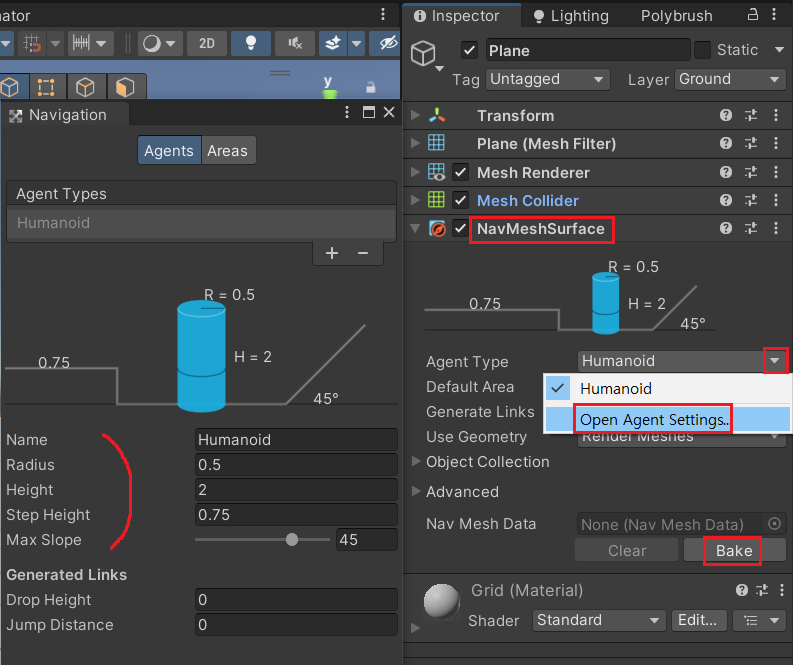Click the Radius input field
The height and width of the screenshot is (665, 793).
296,465
